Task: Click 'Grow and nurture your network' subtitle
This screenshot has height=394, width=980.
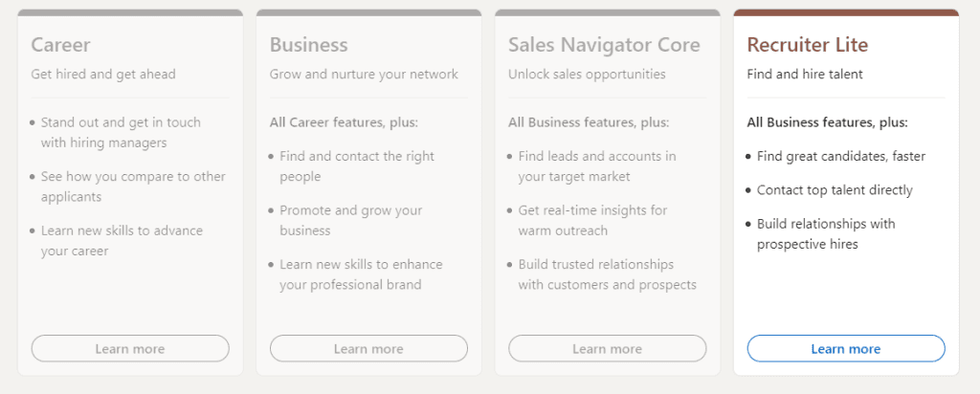Action: coord(364,75)
